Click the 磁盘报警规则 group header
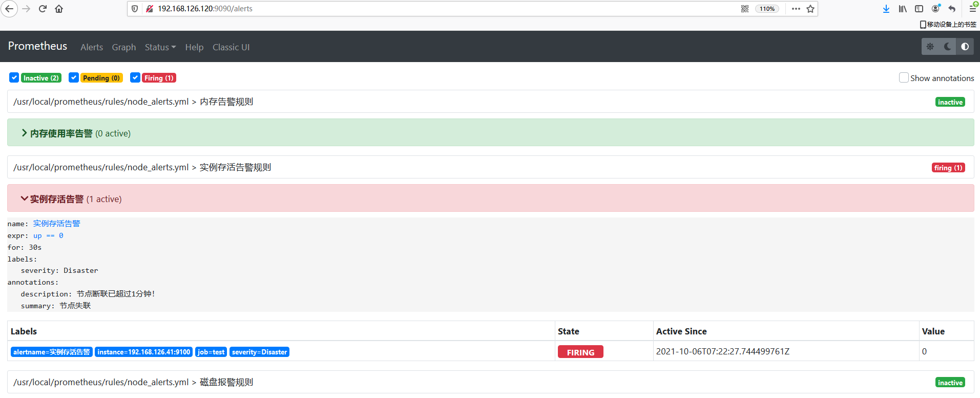Image resolution: width=980 pixels, height=398 pixels. (x=490, y=382)
